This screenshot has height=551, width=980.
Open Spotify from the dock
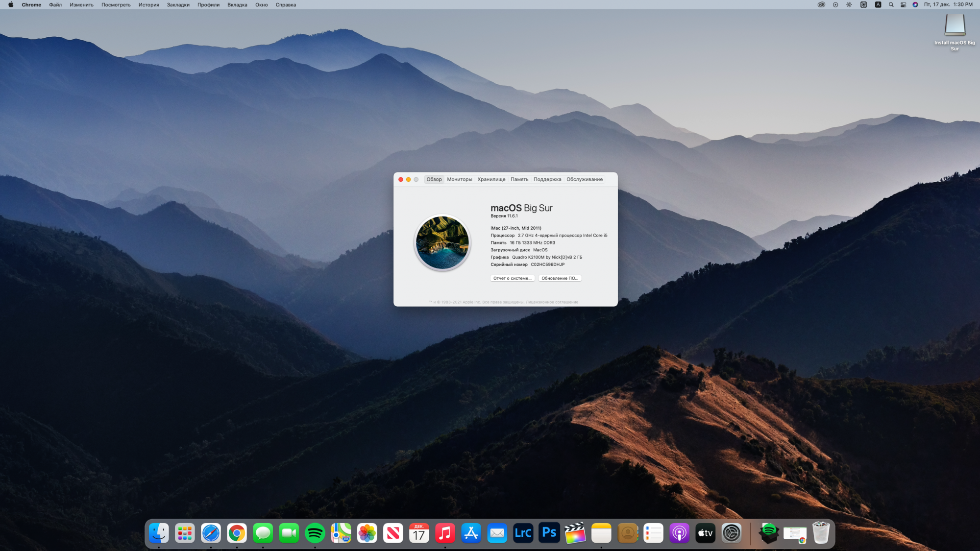(315, 533)
